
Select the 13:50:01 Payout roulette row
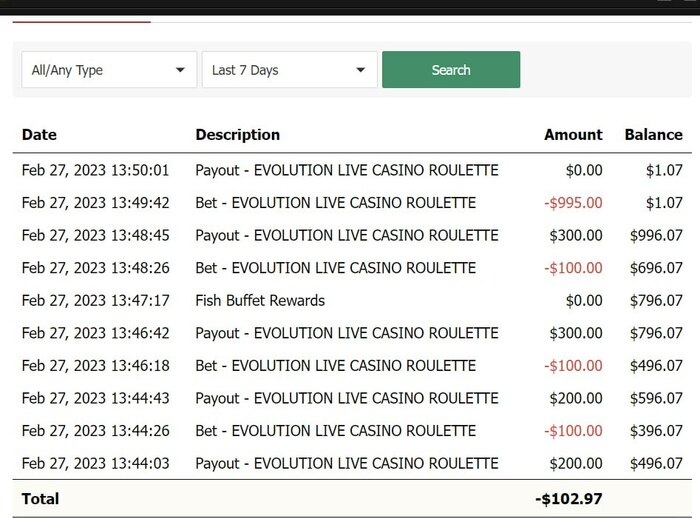coord(346,170)
